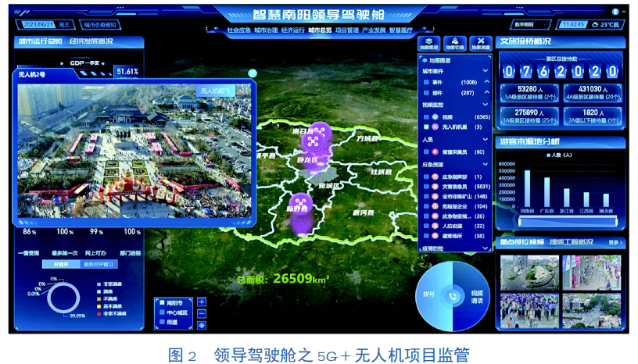This screenshot has height=364, width=638.
Task: Click the drone marker at 新野县
Action: [x=299, y=205]
